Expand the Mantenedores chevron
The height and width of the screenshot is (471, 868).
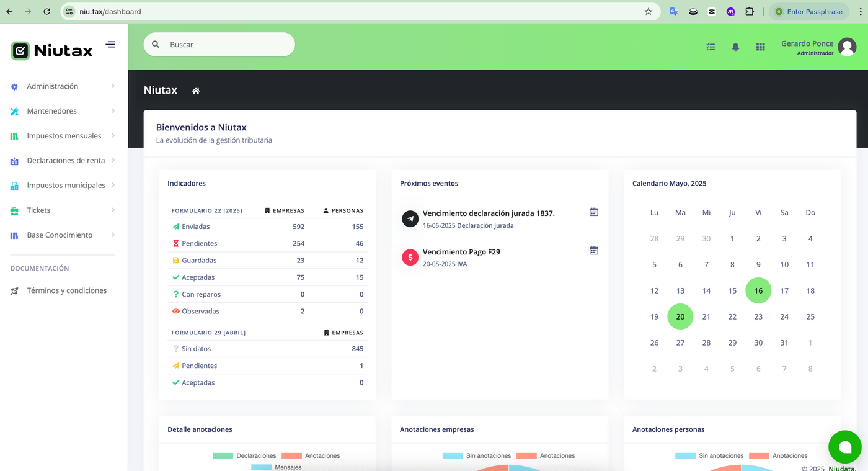click(x=113, y=111)
